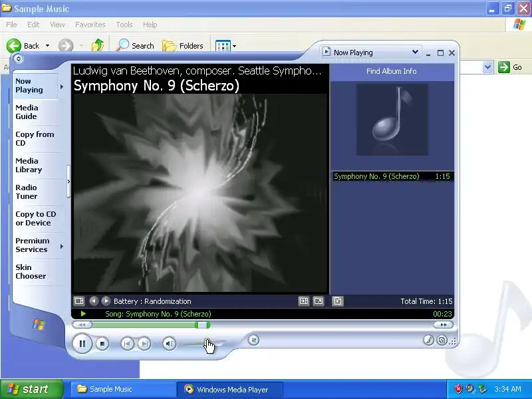The width and height of the screenshot is (532, 399).
Task: Expand the Now Playing tab arrow
Action: point(62,87)
